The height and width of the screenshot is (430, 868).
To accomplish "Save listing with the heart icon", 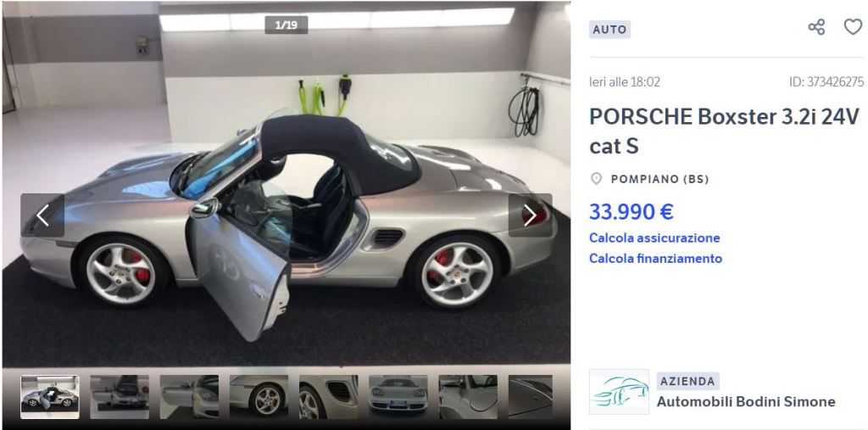I will [853, 26].
